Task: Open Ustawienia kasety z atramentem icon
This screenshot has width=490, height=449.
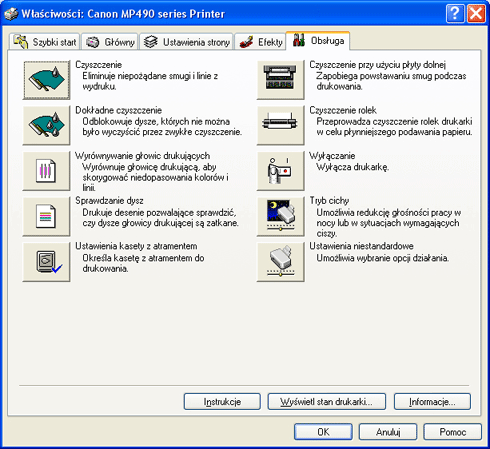Action: [46, 262]
